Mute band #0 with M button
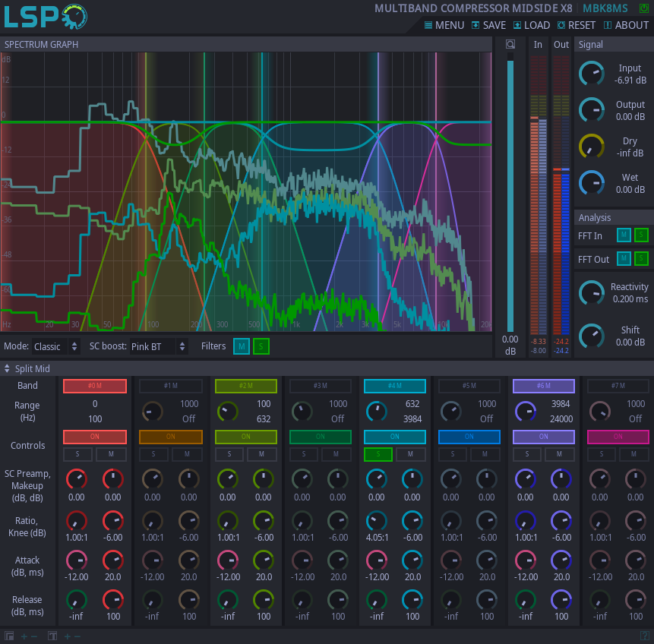This screenshot has height=644, width=654. (x=111, y=454)
